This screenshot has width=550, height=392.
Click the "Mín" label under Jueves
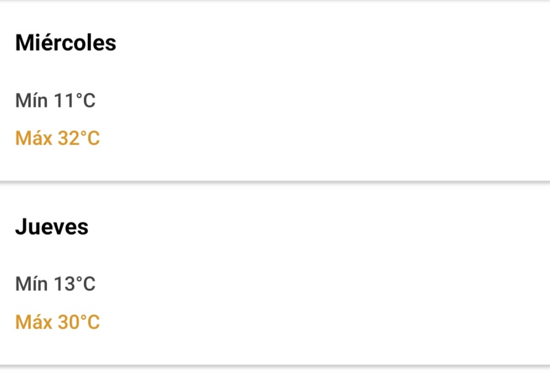[x=32, y=284]
